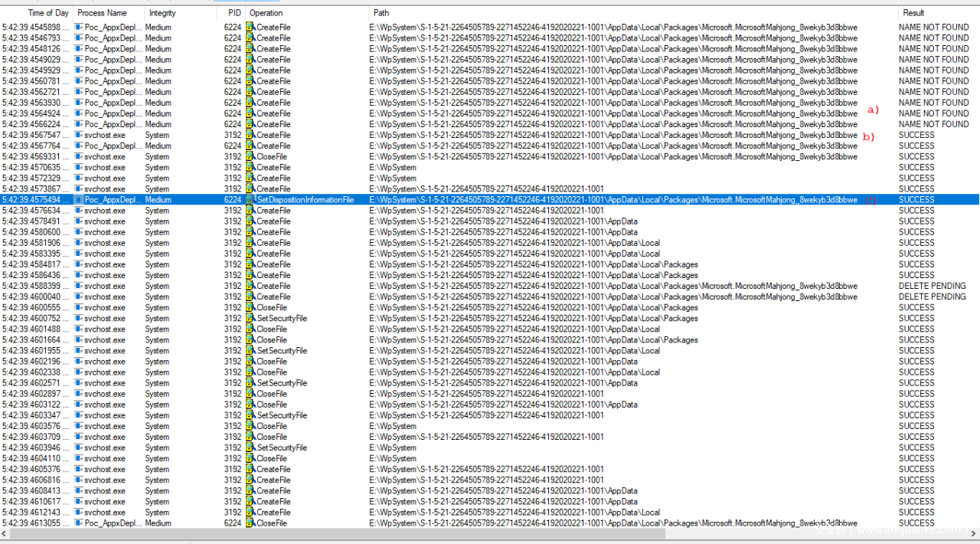Sort by the Operation column header

pyautogui.click(x=266, y=13)
